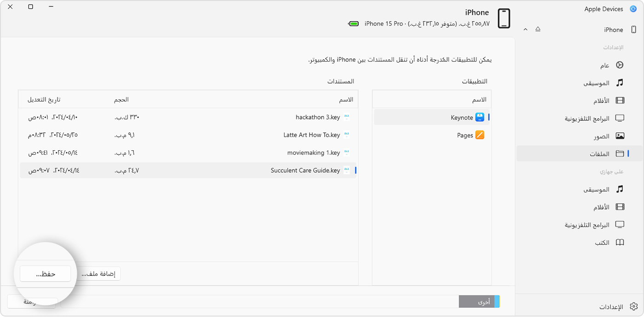Screen dimensions: 644x317
Task: Click the Add File button
Action: 98,273
